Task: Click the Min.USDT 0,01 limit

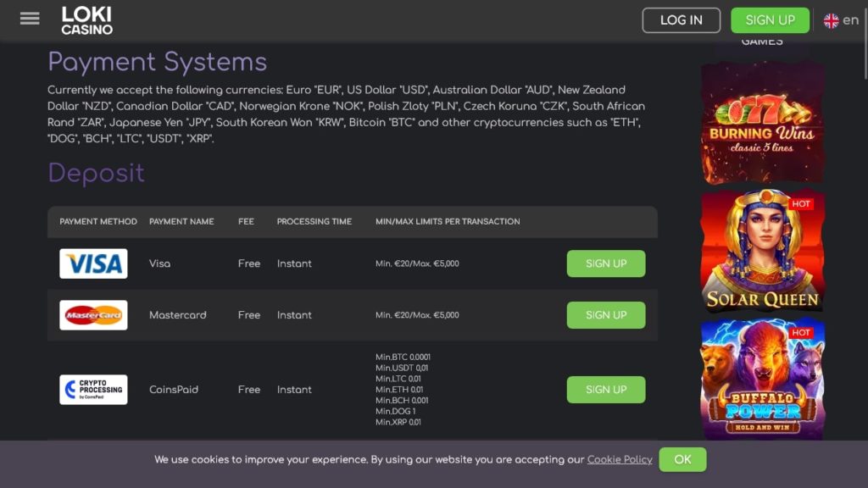Action: (402, 368)
